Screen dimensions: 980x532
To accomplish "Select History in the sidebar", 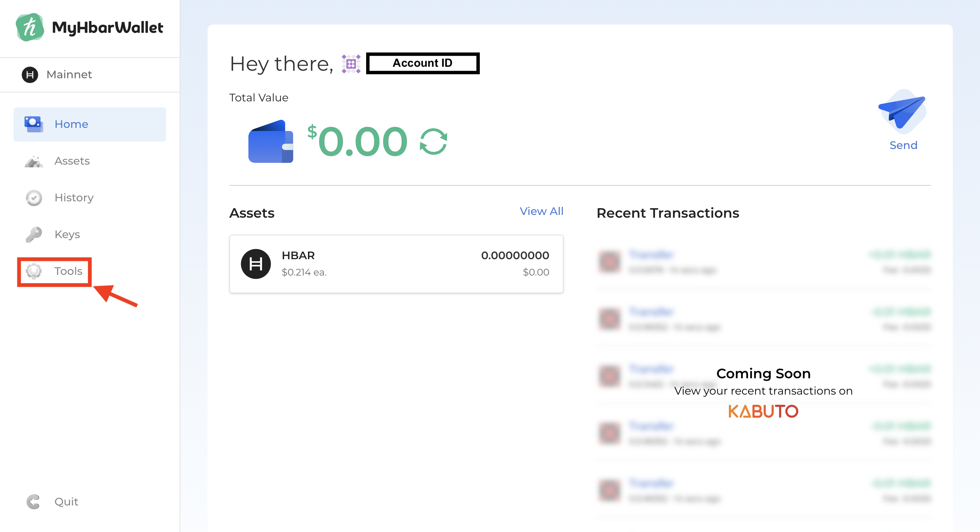I will pyautogui.click(x=74, y=198).
